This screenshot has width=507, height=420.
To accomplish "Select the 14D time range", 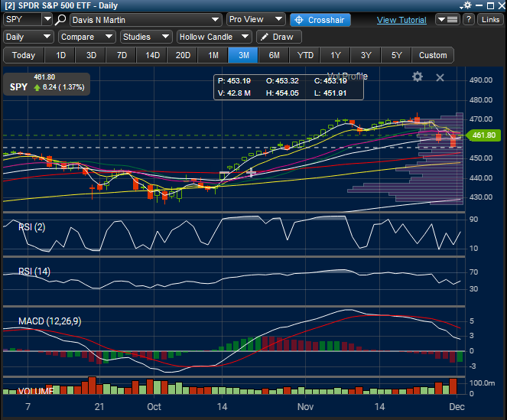I will coord(152,55).
